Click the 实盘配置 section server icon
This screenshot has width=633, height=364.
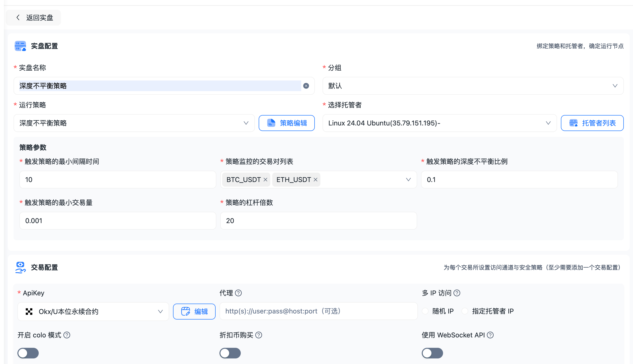20,46
